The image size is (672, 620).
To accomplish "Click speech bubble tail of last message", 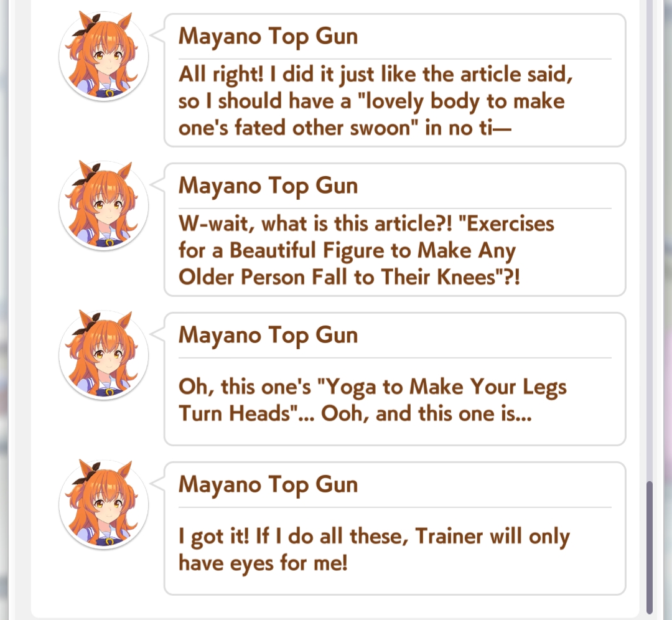I will 157,483.
